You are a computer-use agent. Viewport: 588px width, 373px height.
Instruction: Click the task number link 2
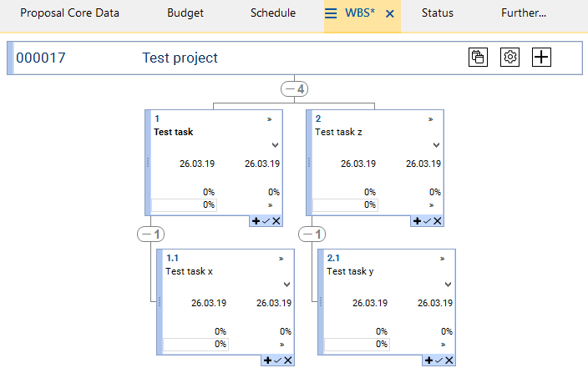pos(318,119)
